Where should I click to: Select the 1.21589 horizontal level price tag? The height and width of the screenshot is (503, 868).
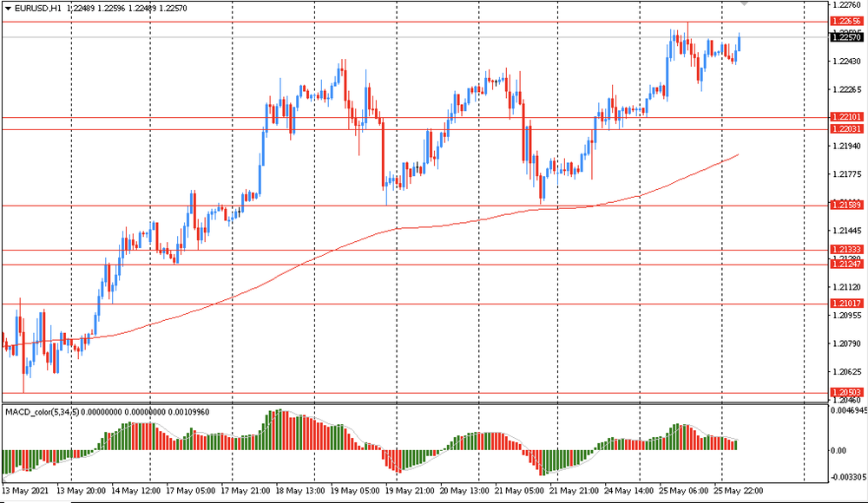[847, 206]
